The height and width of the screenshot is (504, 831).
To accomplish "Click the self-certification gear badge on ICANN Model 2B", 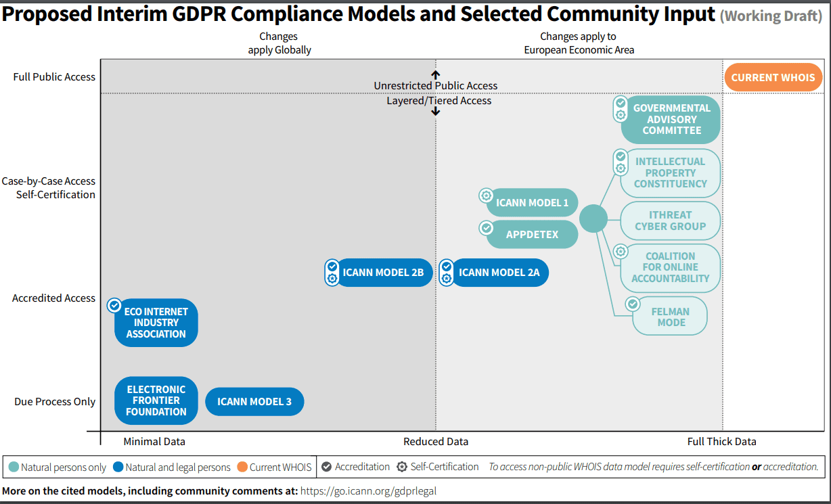I will pos(332,278).
